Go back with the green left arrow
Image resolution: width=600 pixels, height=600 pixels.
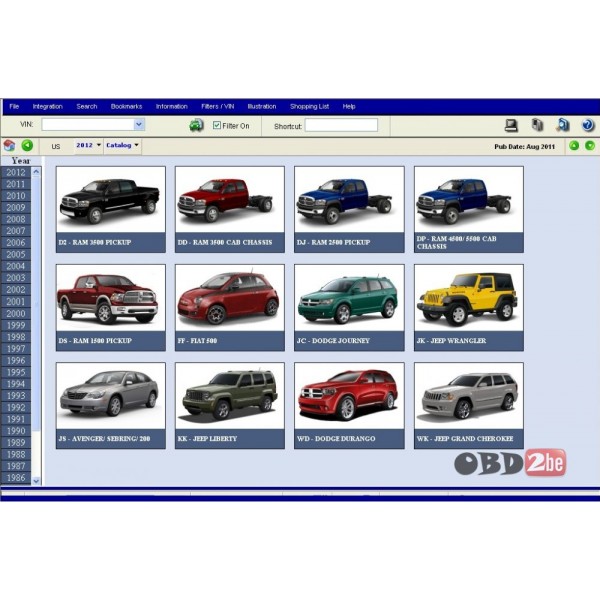(x=27, y=145)
